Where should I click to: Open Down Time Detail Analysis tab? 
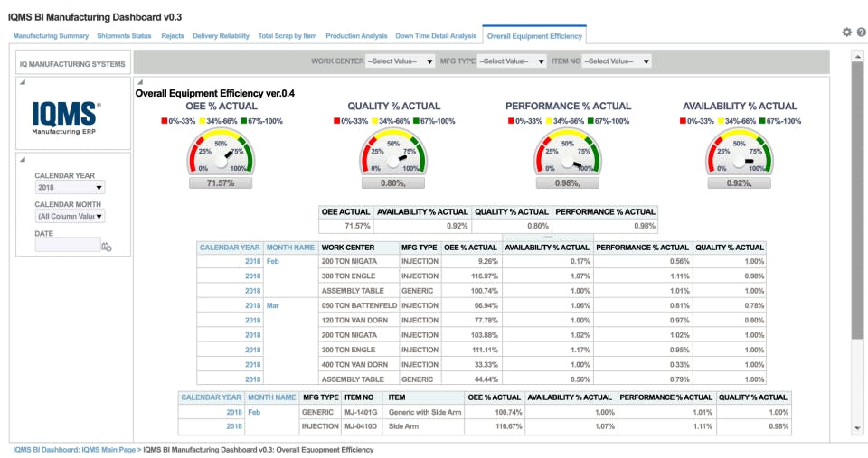point(436,36)
